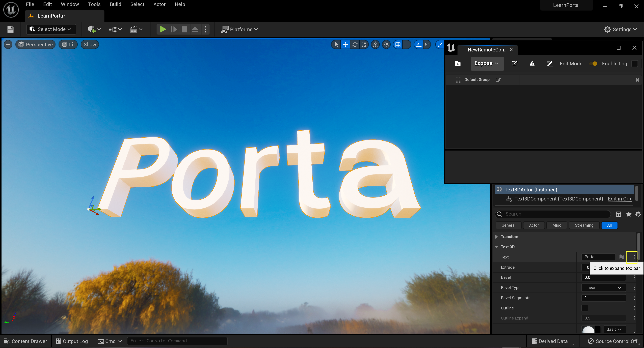Open Details panel settings gear

[638, 214]
